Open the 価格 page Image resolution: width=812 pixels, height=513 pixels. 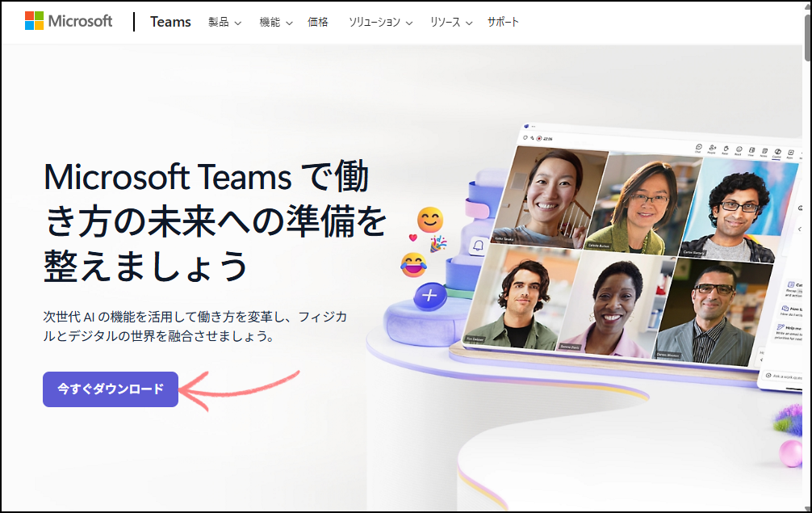point(317,22)
